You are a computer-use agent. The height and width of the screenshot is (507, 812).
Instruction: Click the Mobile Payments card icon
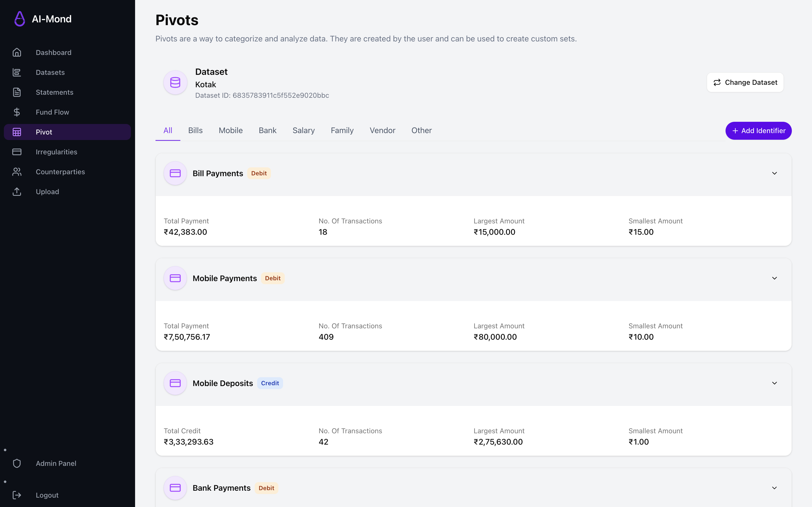point(175,278)
